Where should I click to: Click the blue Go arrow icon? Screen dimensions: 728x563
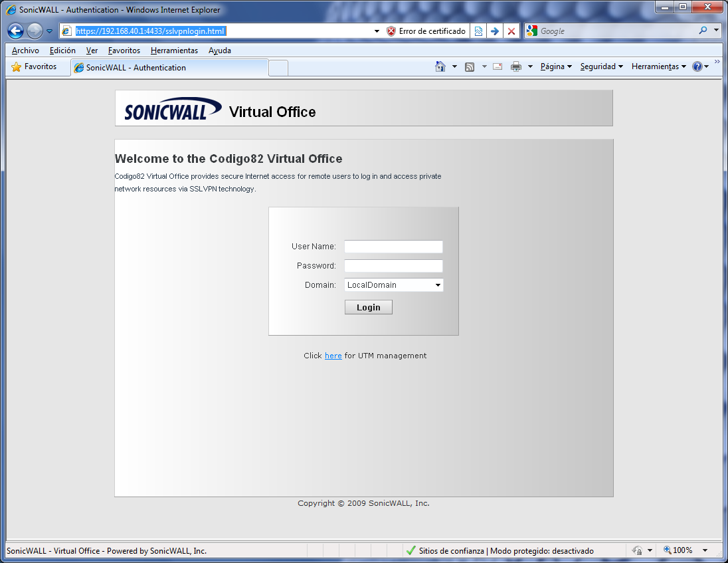click(494, 31)
